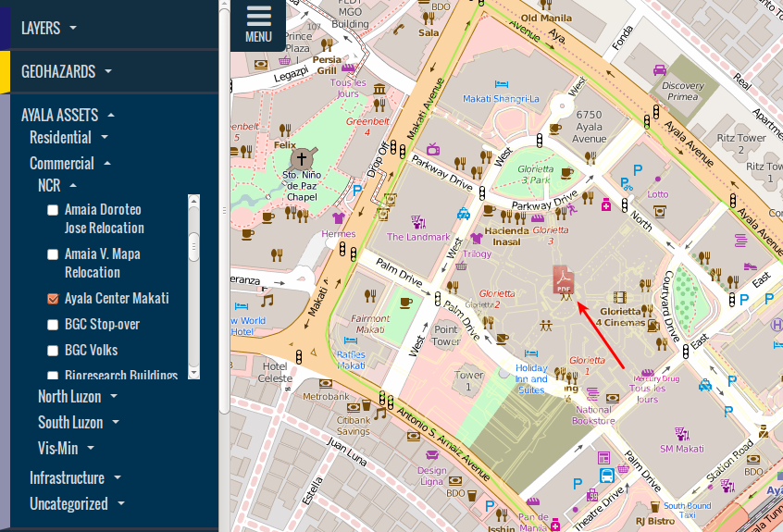The image size is (783, 532).
Task: Click the SM Makati department store icon
Action: pyautogui.click(x=681, y=434)
